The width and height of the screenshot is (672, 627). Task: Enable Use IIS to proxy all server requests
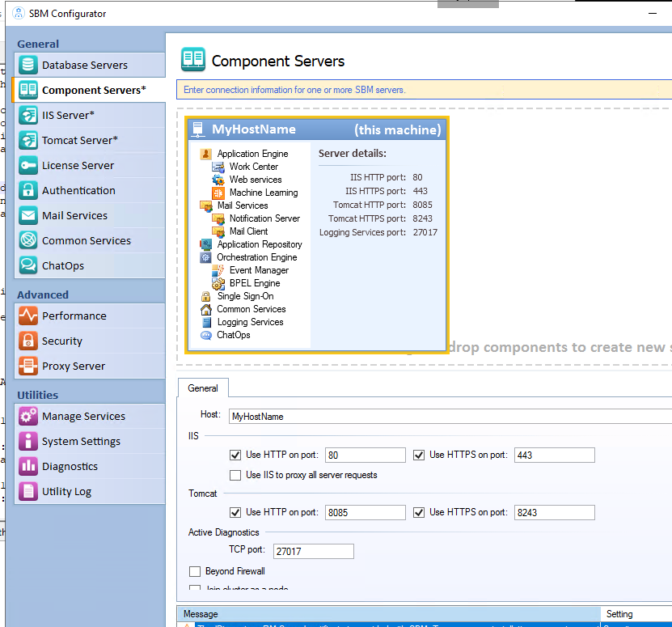pyautogui.click(x=235, y=474)
